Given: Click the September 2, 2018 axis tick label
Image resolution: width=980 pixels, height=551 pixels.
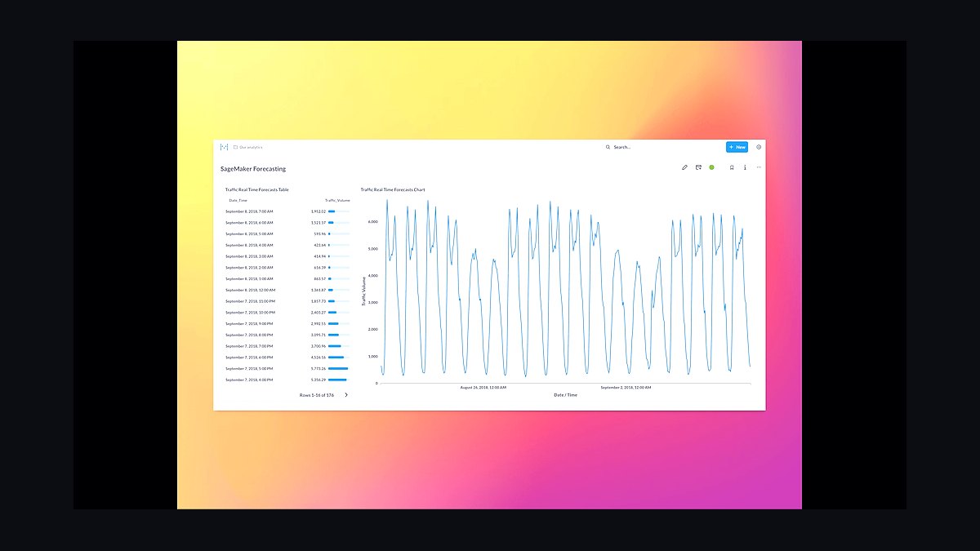Looking at the screenshot, I should pos(626,388).
